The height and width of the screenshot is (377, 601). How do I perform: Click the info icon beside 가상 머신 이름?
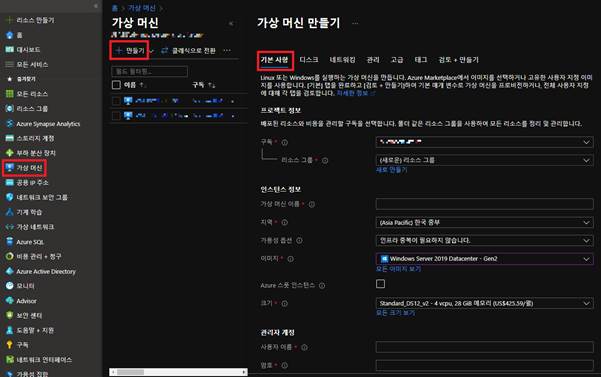coord(312,204)
